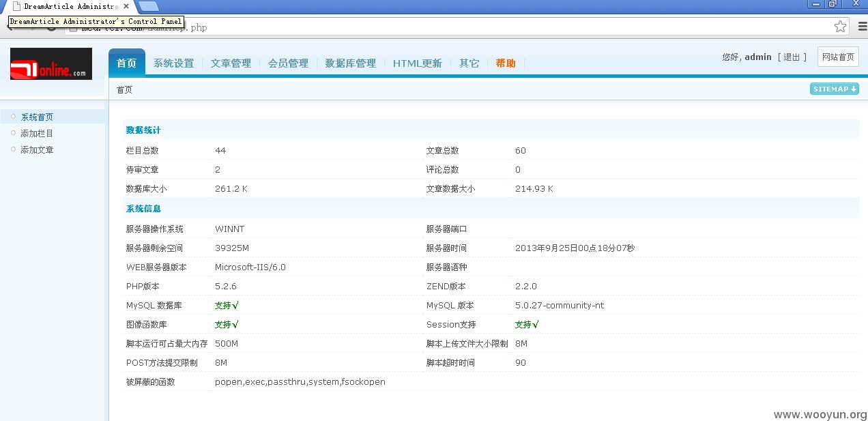
Task: Click the upload limit value 8M
Action: click(521, 343)
